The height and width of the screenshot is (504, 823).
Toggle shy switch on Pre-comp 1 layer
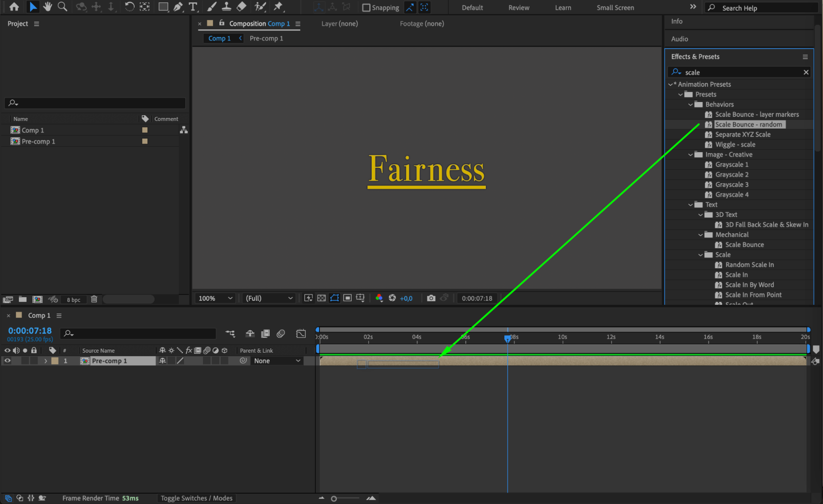tap(163, 360)
